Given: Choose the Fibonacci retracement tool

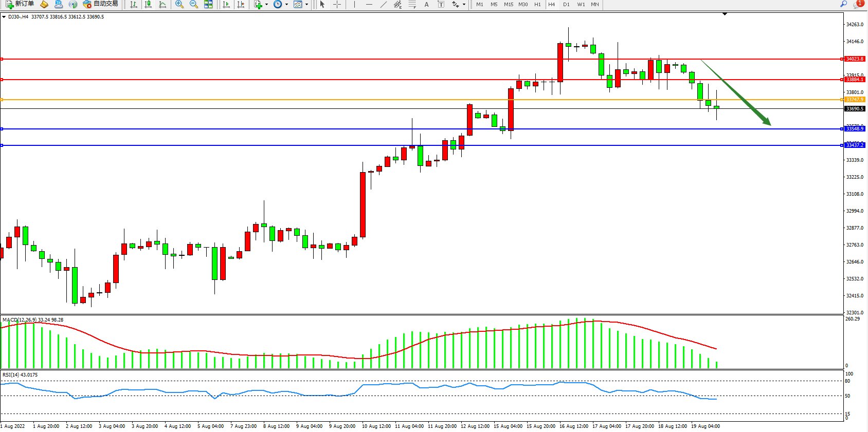Looking at the screenshot, I should (x=412, y=4).
